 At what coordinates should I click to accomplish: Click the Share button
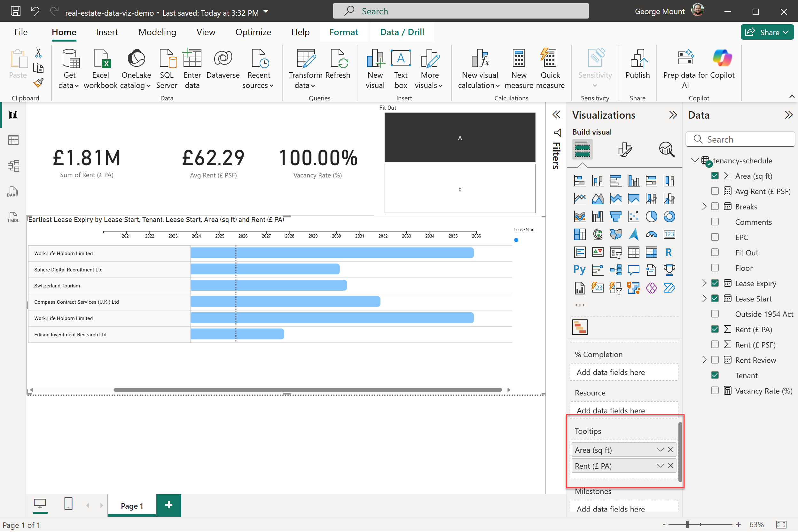[x=767, y=32]
